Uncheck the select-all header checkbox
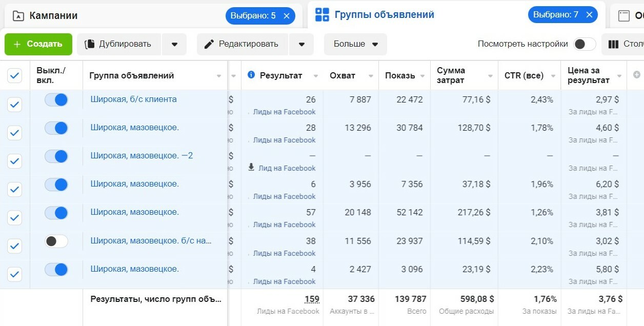This screenshot has height=326, width=644. pyautogui.click(x=15, y=76)
